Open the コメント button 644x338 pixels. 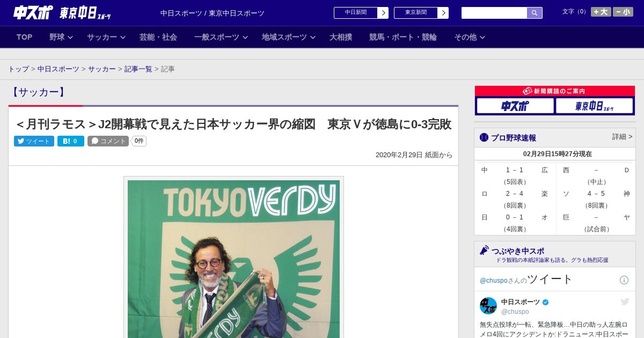click(x=108, y=141)
